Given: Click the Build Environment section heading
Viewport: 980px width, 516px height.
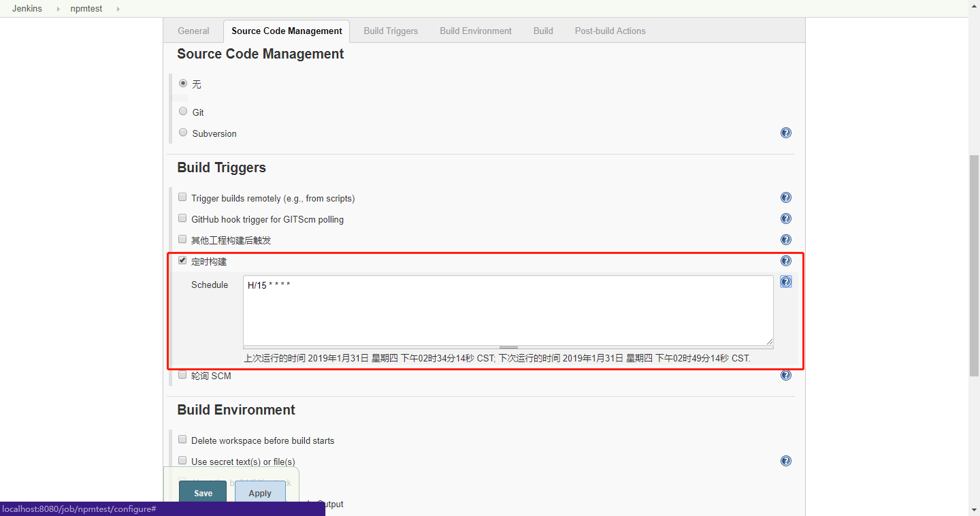Looking at the screenshot, I should 236,410.
